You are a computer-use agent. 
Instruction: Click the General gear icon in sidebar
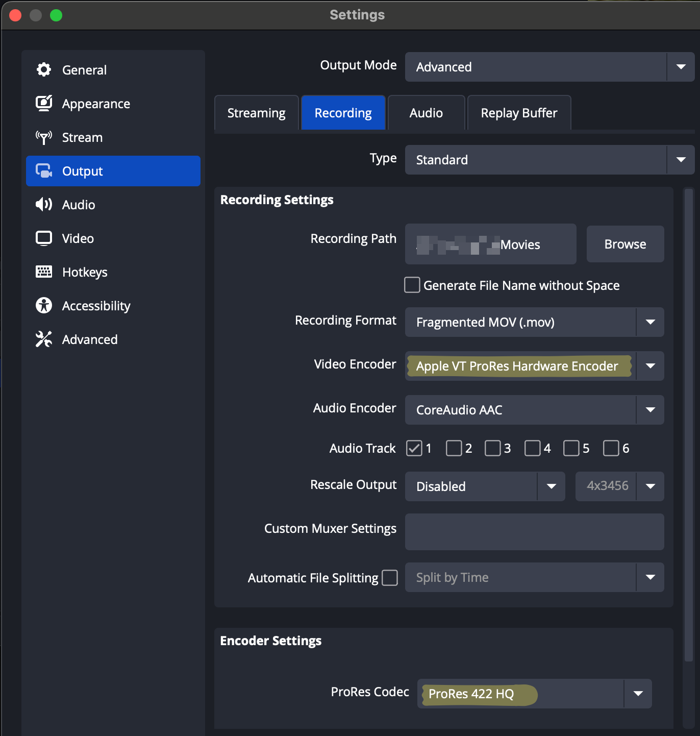44,69
